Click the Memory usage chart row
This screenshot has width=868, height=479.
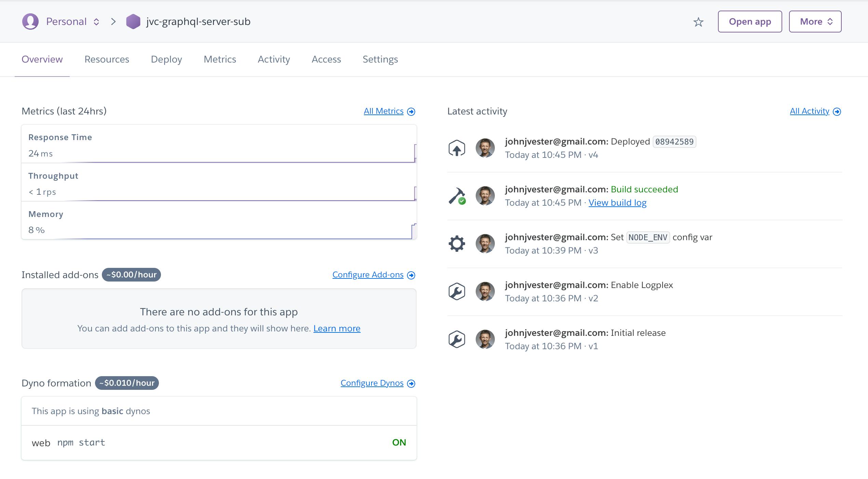tap(219, 221)
